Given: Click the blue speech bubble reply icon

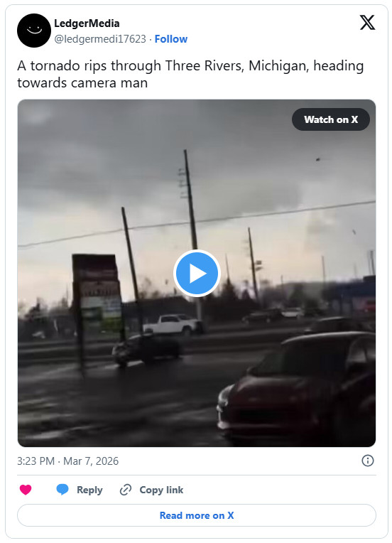Looking at the screenshot, I should 62,490.
